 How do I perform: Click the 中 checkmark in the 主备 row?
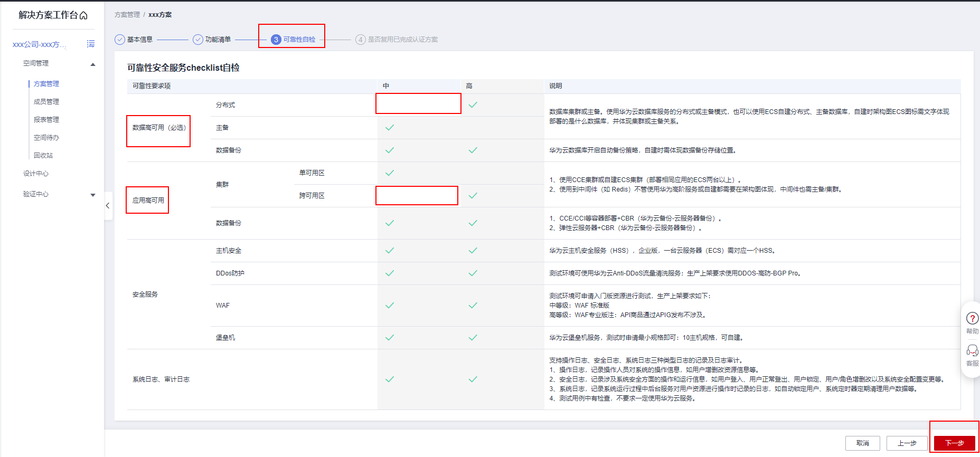pyautogui.click(x=390, y=128)
